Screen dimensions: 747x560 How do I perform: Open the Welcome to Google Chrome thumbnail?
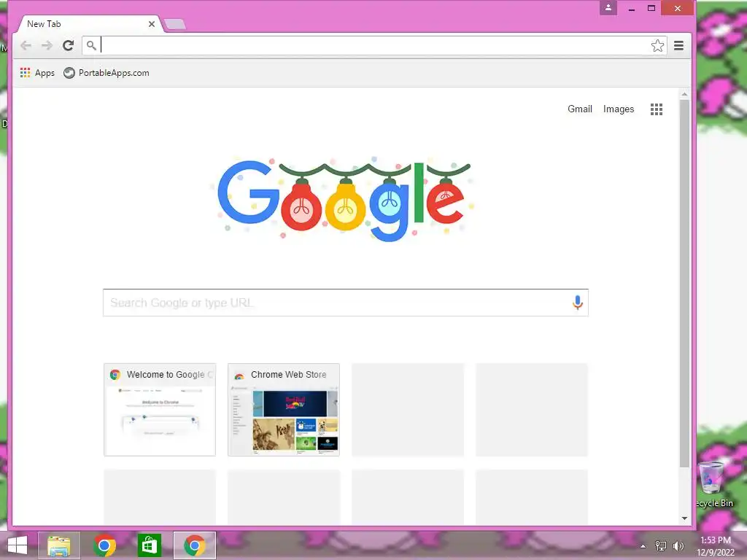point(160,410)
